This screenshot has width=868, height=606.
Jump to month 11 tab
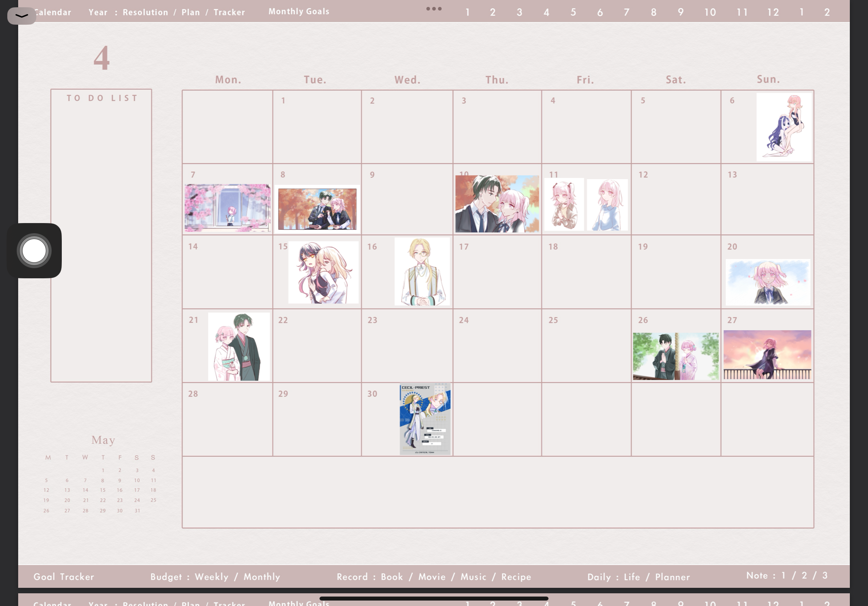(x=742, y=12)
